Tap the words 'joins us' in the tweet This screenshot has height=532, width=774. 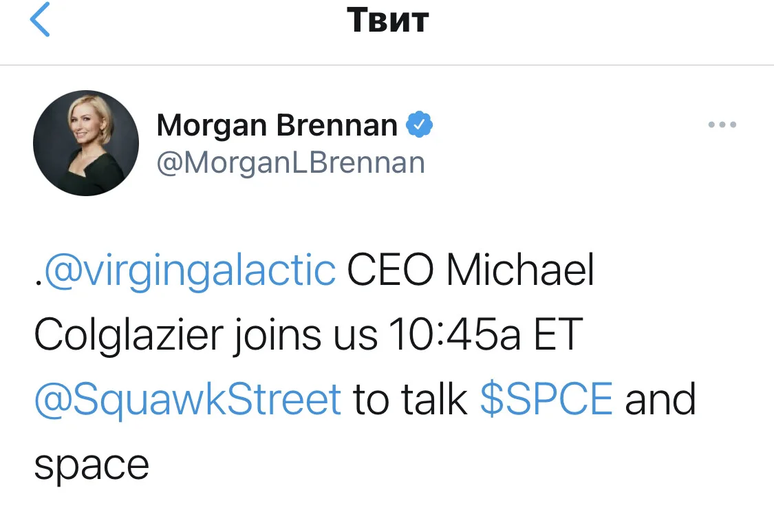(x=305, y=334)
